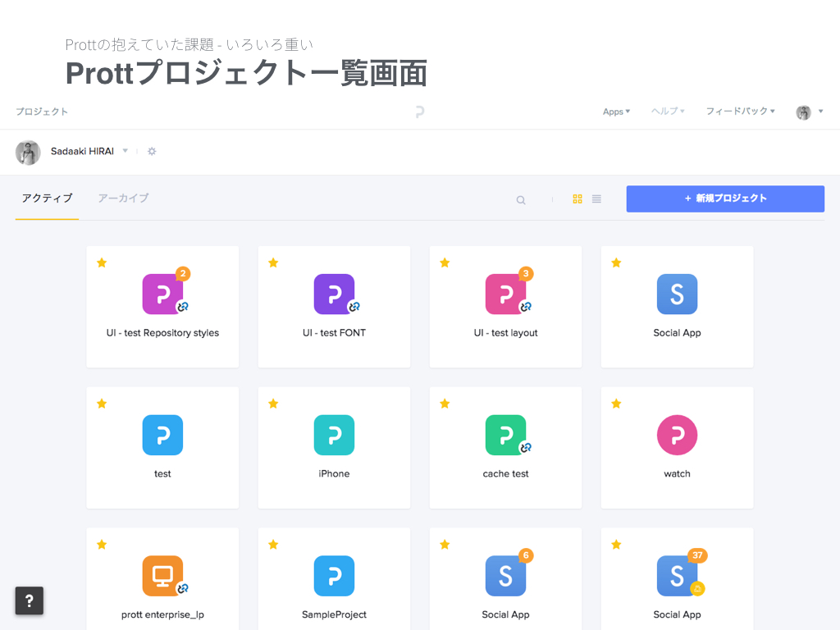Toggle favorite star on iPhone project
Image resolution: width=840 pixels, height=630 pixels.
pyautogui.click(x=273, y=404)
